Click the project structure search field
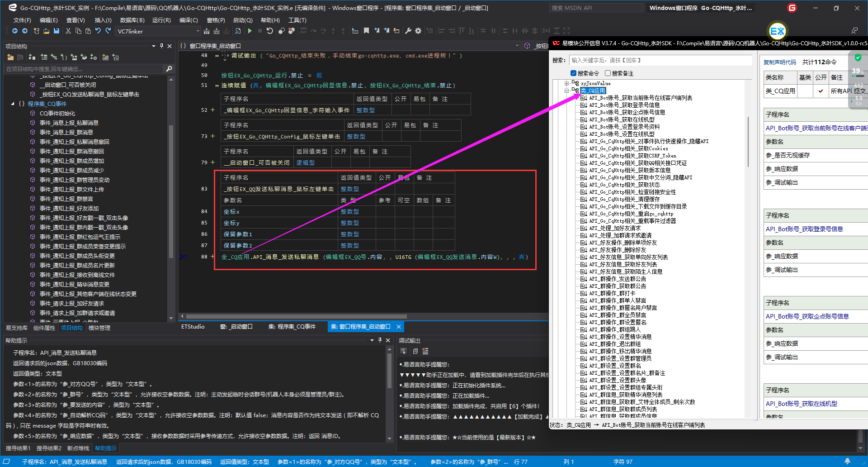 [84, 69]
